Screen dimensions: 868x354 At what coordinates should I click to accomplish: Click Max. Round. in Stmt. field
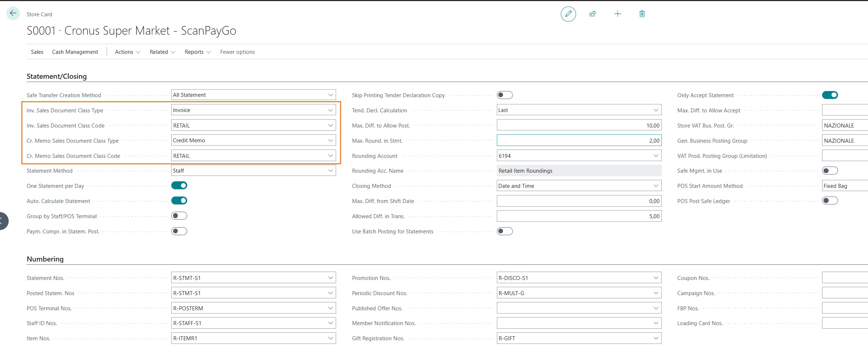(579, 141)
